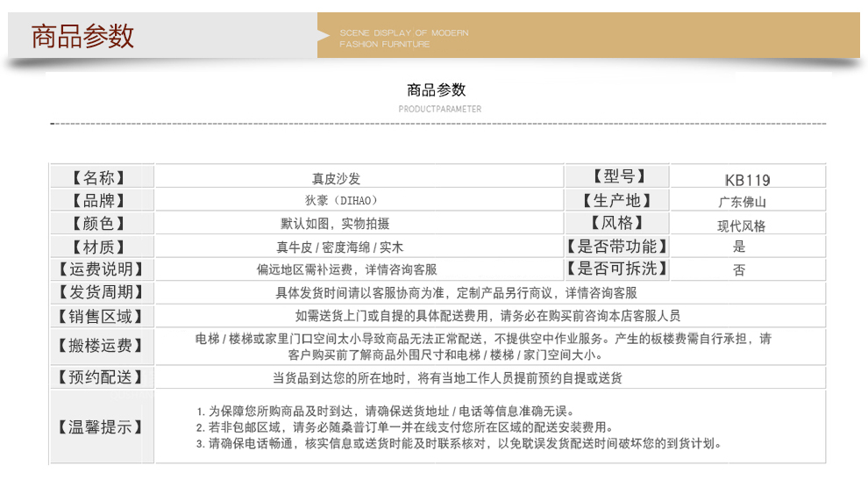
Task: Select the 偏远地区需补运费 text
Action: click(304, 270)
